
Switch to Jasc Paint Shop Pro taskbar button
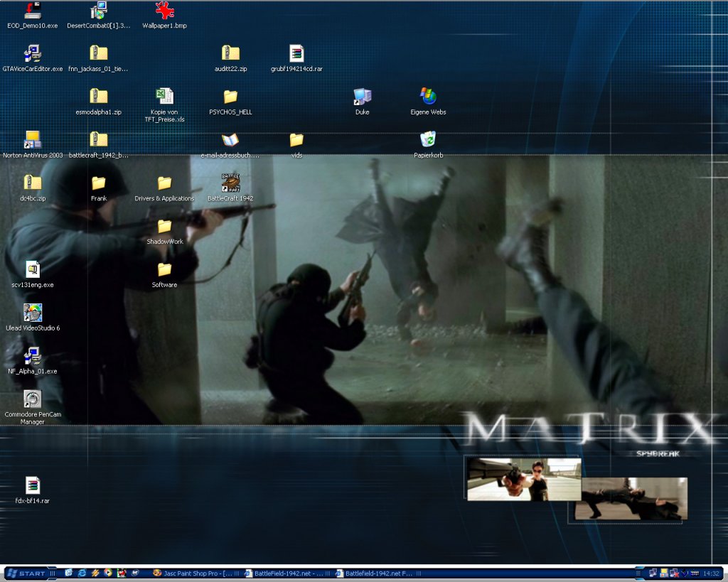point(197,573)
